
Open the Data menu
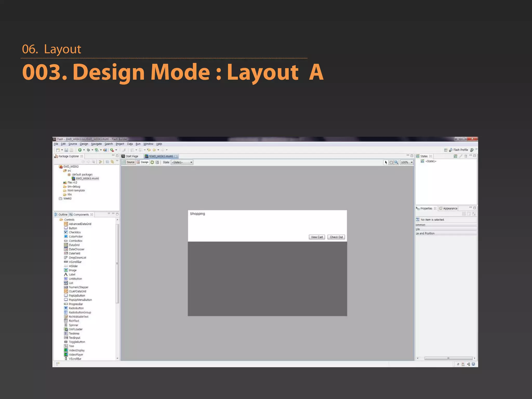pyautogui.click(x=130, y=144)
